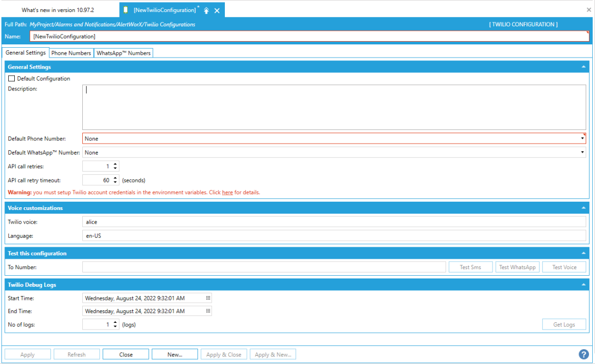Click the help question mark icon

(x=583, y=354)
